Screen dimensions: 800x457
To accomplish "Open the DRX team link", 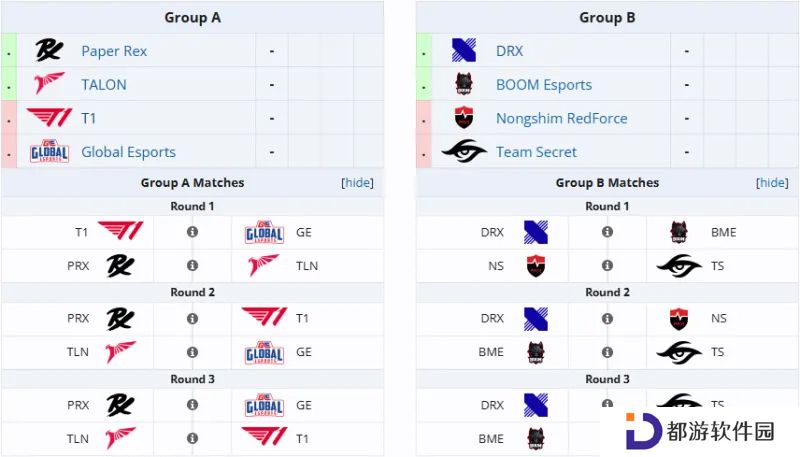I will pyautogui.click(x=510, y=51).
